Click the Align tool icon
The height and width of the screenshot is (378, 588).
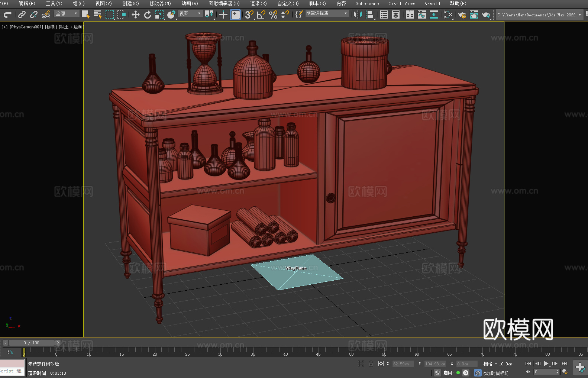click(370, 14)
